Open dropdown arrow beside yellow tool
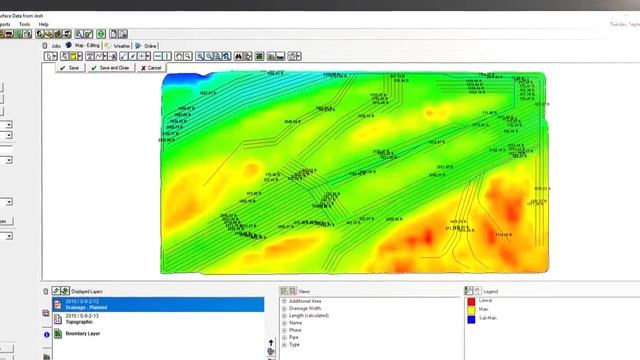The width and height of the screenshot is (640, 360). click(80, 56)
